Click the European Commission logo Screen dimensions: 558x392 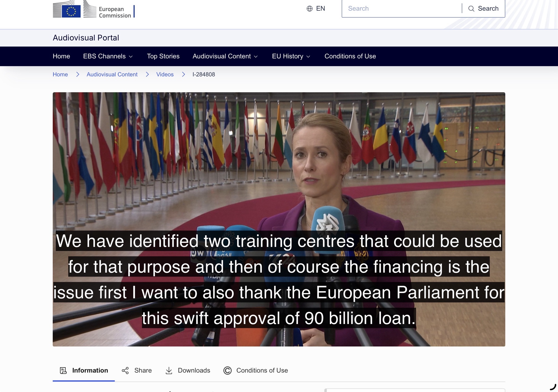(94, 9)
